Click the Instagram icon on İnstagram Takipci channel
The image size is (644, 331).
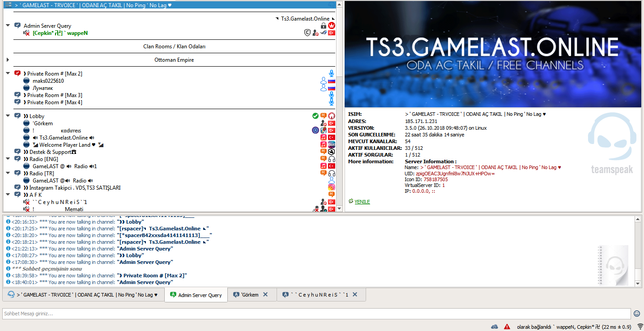click(332, 187)
